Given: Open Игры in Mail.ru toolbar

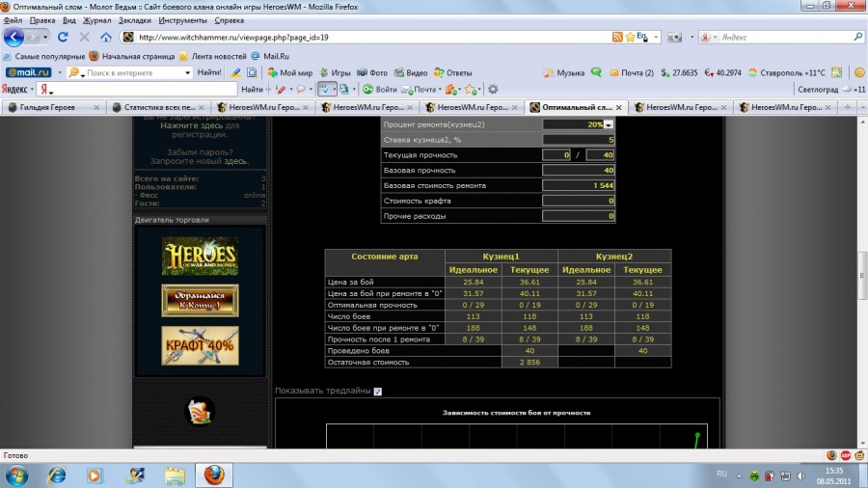Looking at the screenshot, I should click(x=335, y=72).
